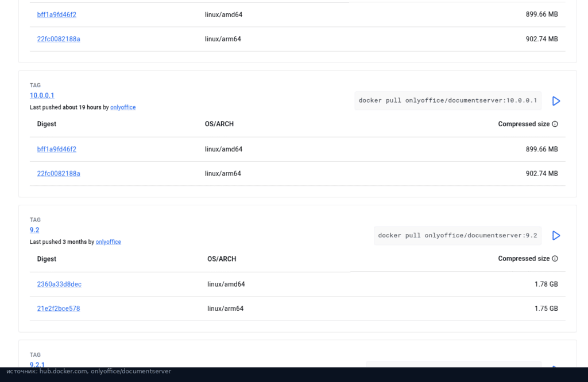
Task: Click the Compressed size header in 9.2 card
Action: (524, 259)
